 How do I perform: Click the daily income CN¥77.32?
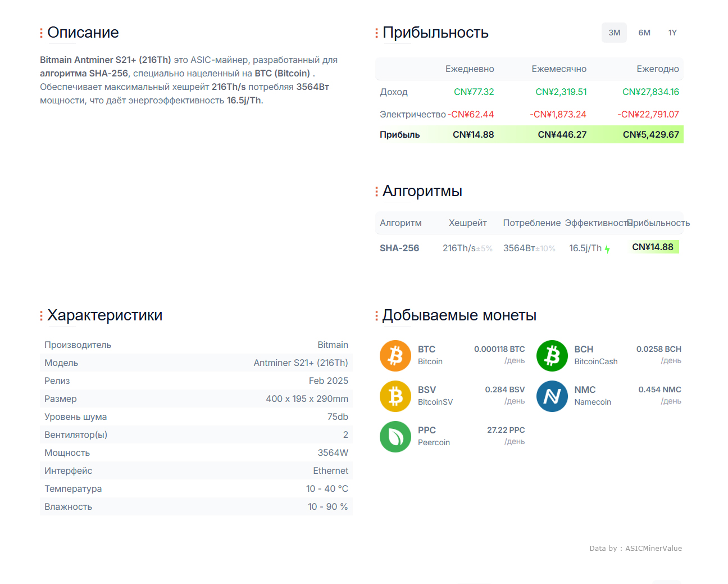(474, 92)
